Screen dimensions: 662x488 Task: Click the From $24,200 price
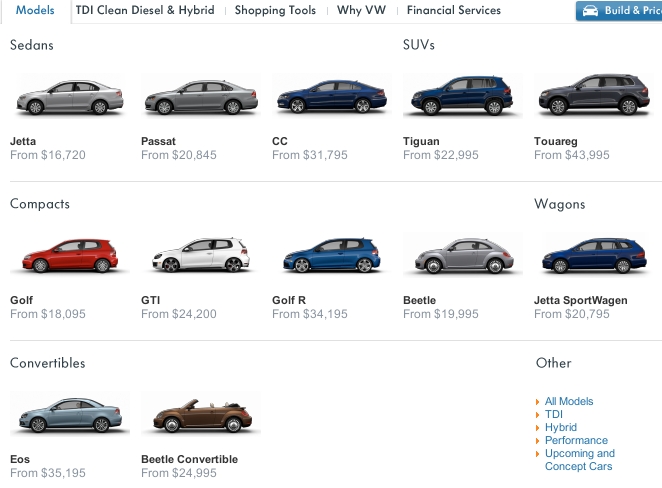(179, 314)
